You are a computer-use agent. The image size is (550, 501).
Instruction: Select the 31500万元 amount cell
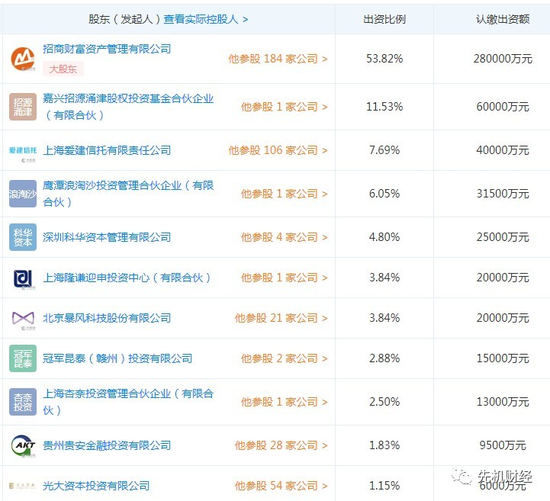[503, 194]
